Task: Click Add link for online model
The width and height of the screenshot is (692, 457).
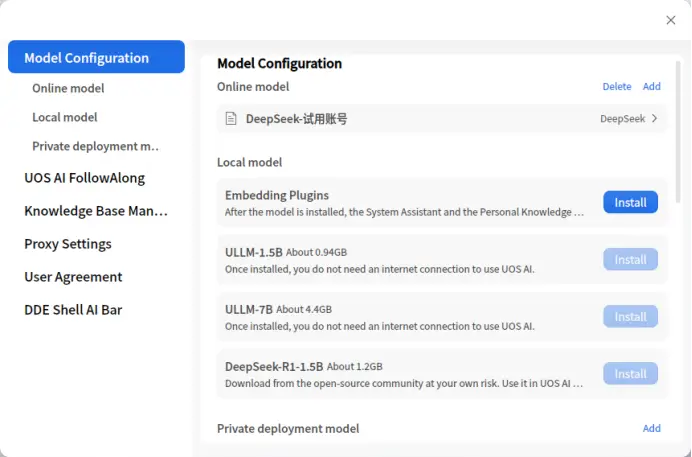Action: pyautogui.click(x=651, y=86)
